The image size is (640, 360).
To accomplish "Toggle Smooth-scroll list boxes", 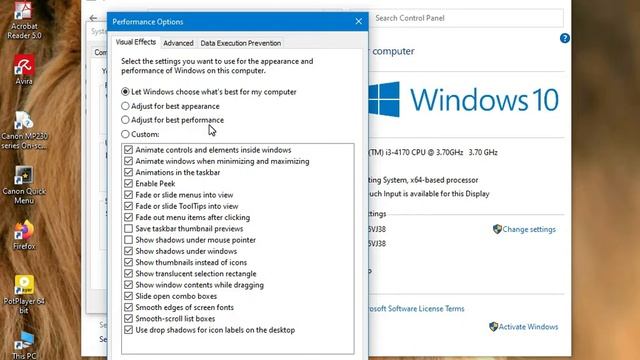I will click(x=129, y=318).
